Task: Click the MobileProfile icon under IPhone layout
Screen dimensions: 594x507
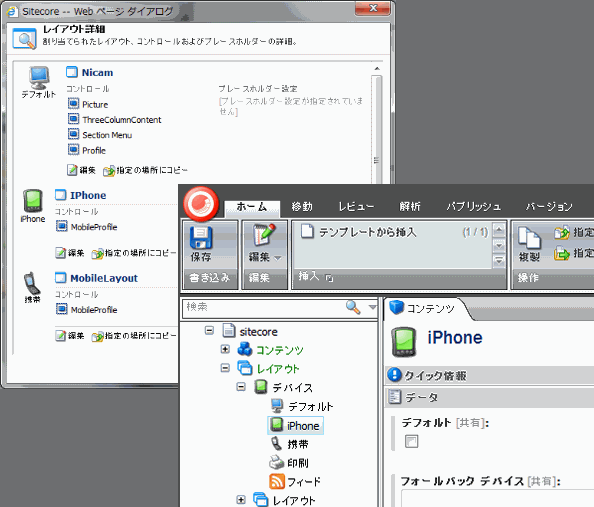Action: (62, 226)
